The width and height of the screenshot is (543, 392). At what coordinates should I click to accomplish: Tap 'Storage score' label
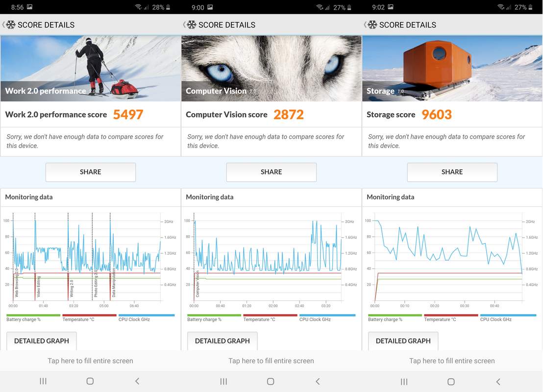pyautogui.click(x=391, y=115)
